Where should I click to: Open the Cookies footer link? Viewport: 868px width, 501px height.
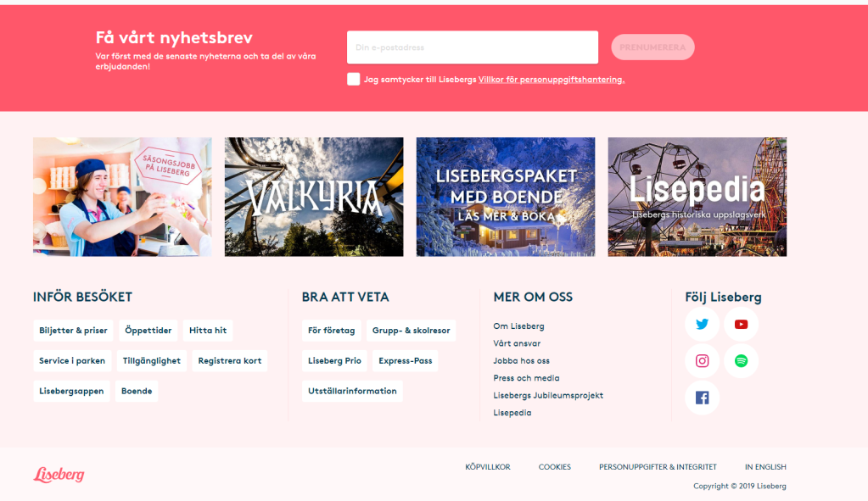point(555,467)
